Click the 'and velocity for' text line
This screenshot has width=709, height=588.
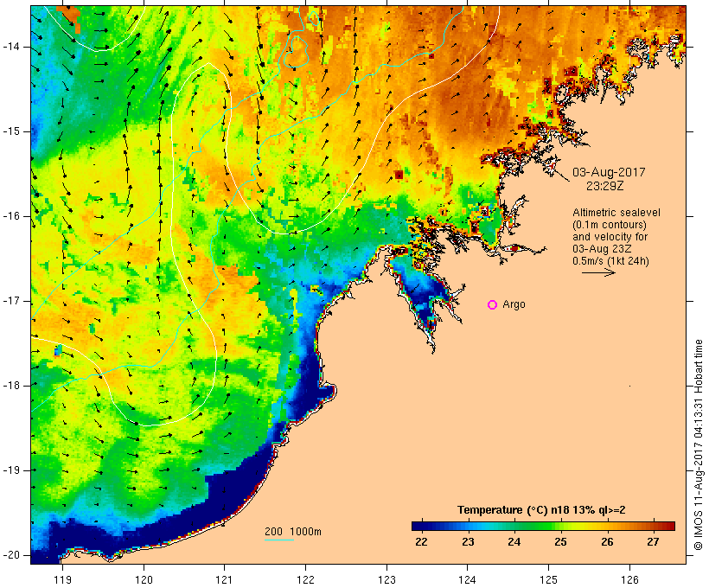[610, 237]
